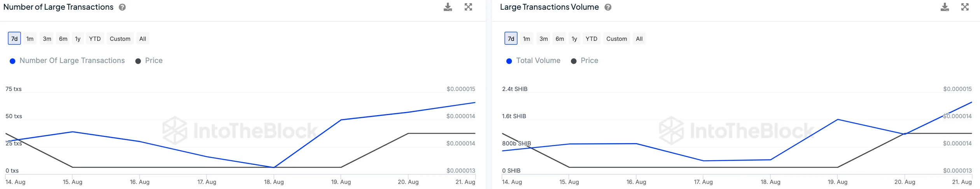The image size is (980, 189).
Task: Open Custom date range on volume chart
Action: pos(616,38)
